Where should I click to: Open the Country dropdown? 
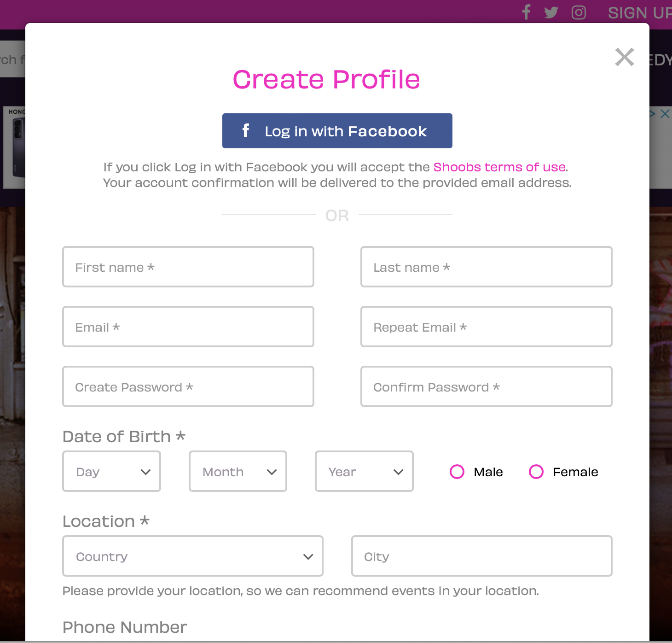193,556
